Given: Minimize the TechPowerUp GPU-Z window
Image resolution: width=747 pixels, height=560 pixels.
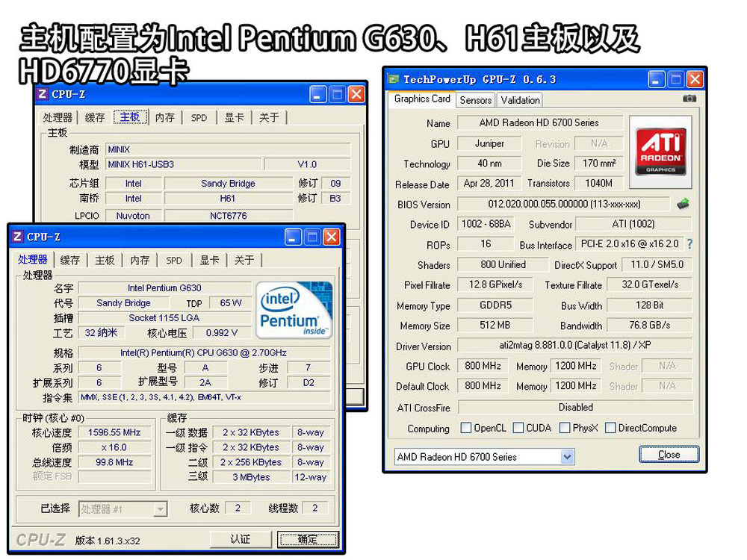Looking at the screenshot, I should point(657,79).
